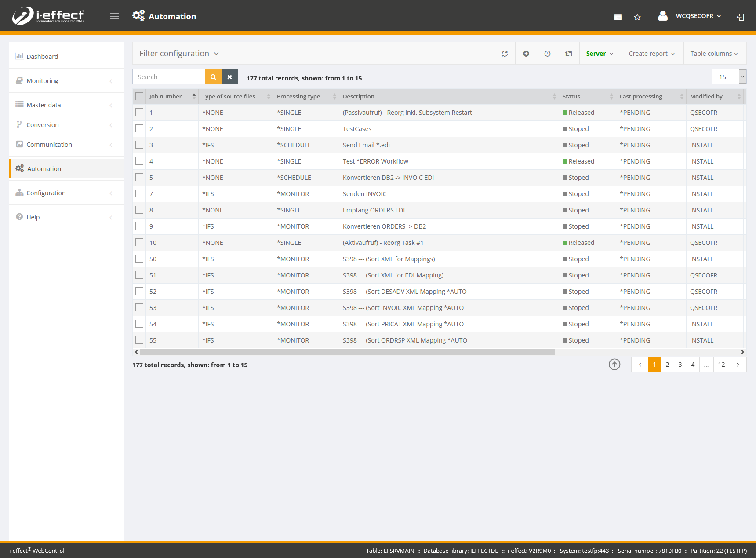The height and width of the screenshot is (558, 756).
Task: Click the retweet arrows toolbar icon
Action: point(568,54)
